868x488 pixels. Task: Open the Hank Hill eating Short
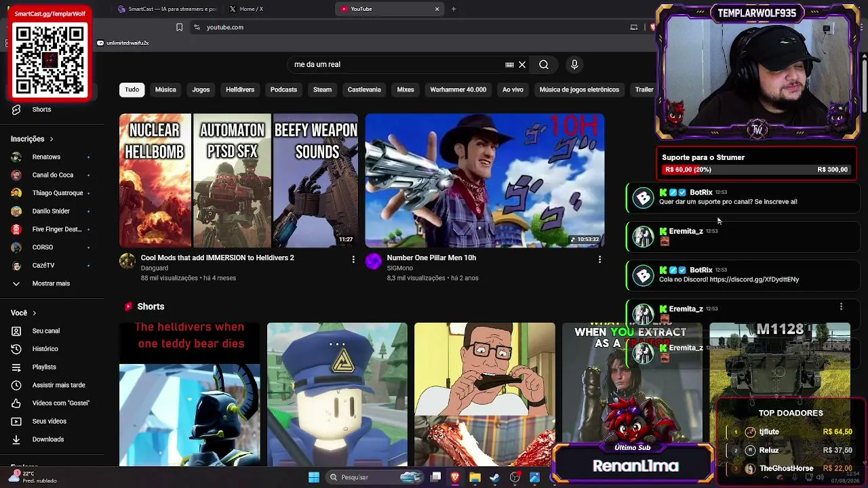click(485, 394)
